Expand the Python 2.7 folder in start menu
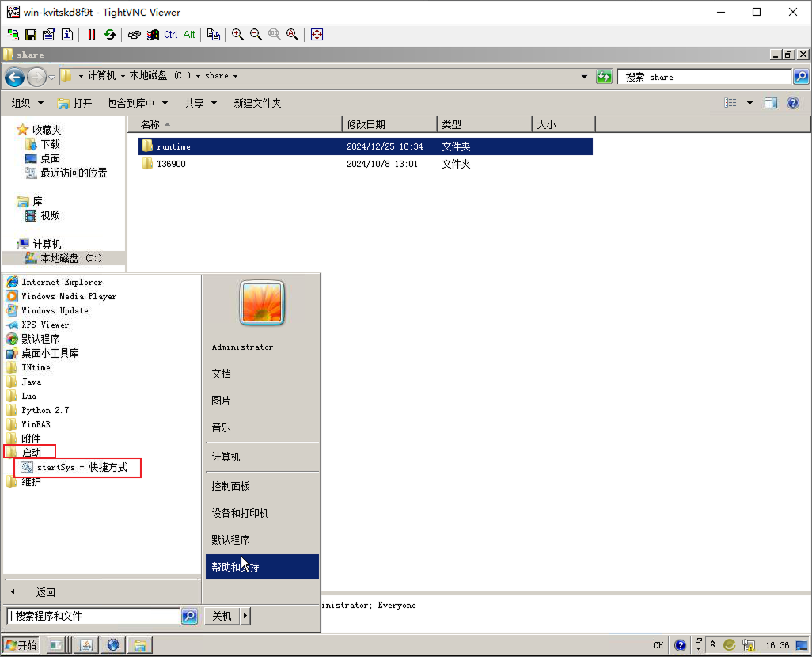 38,410
